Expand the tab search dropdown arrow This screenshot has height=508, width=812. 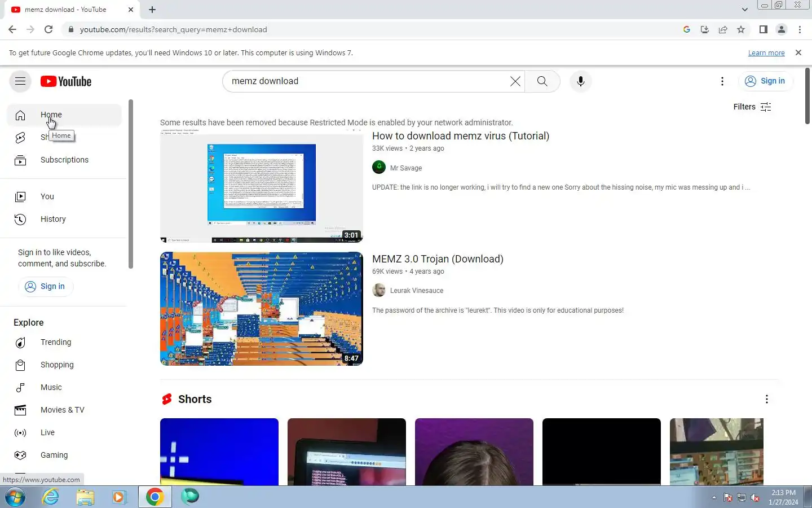pos(744,10)
